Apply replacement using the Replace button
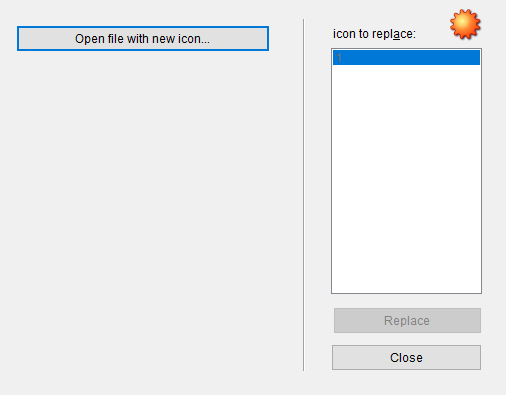The width and height of the screenshot is (506, 395). pos(407,320)
